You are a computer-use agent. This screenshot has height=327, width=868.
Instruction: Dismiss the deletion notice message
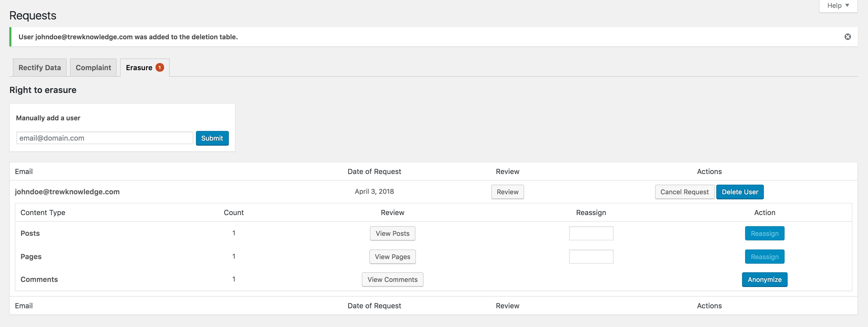point(848,36)
